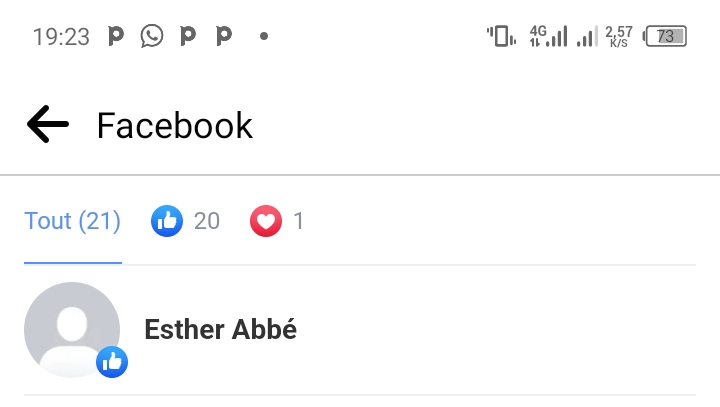The image size is (720, 407).
Task: Tap the back arrow
Action: [x=47, y=125]
